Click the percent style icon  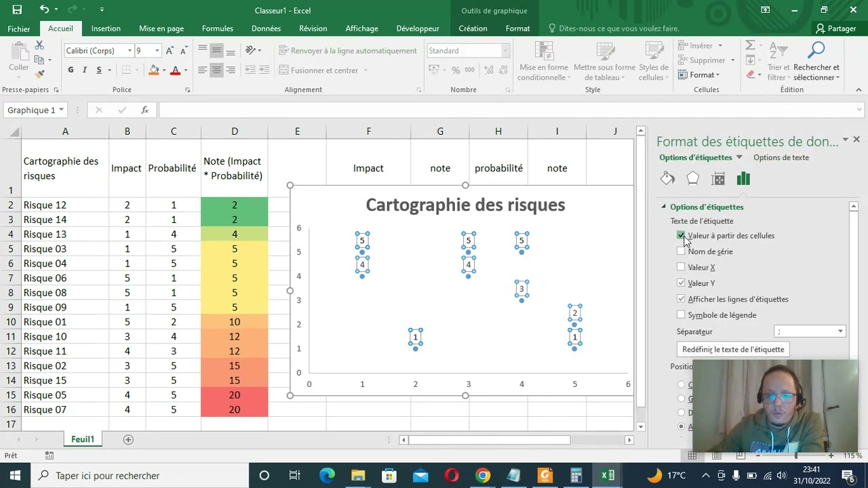(x=456, y=70)
